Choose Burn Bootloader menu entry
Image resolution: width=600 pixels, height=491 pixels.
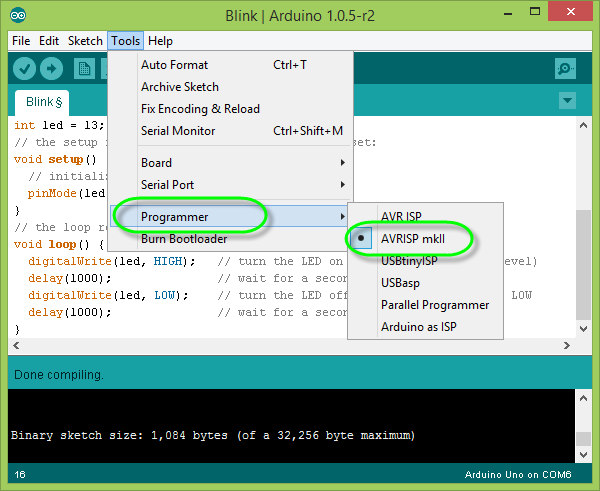230,239
